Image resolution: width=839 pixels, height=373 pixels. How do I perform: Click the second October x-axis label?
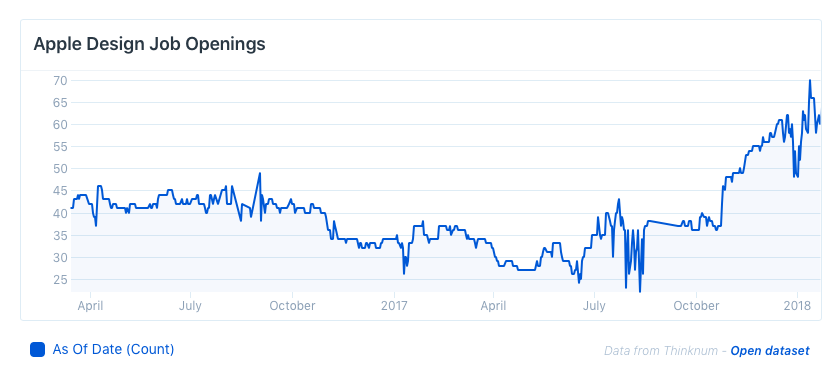point(696,306)
